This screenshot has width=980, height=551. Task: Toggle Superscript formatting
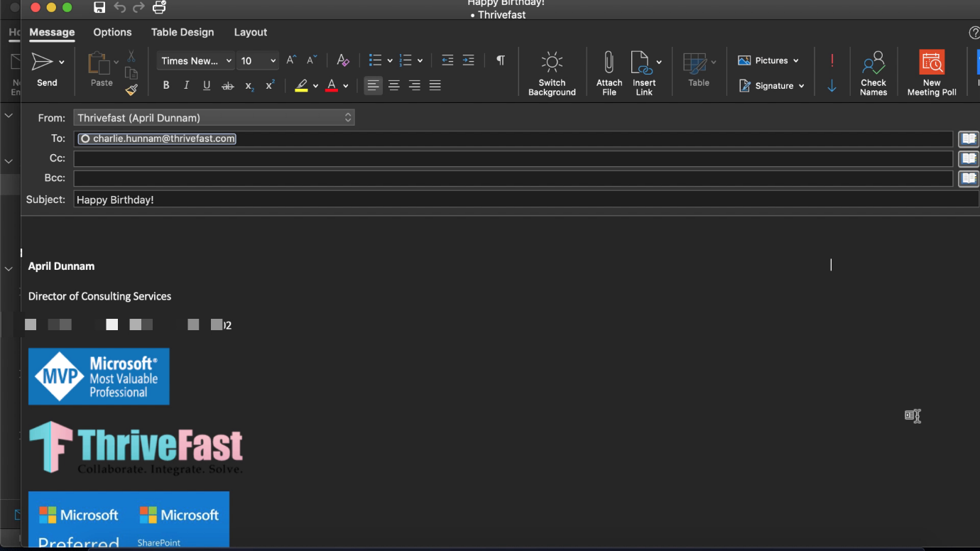pos(270,86)
